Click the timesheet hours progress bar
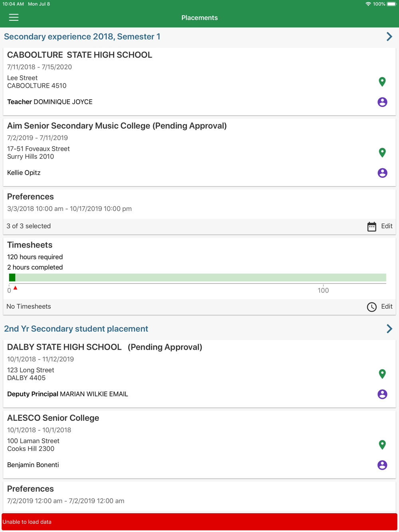The height and width of the screenshot is (532, 399). [198, 278]
